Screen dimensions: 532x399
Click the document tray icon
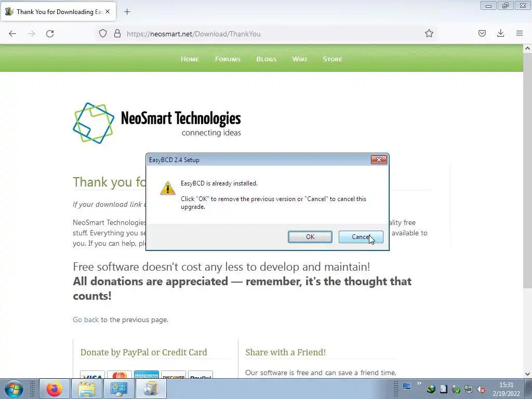(444, 390)
